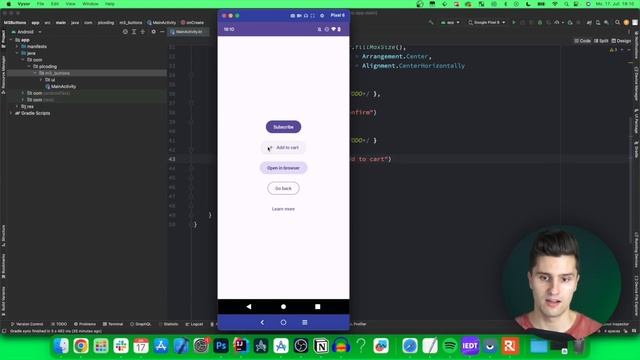The height and width of the screenshot is (360, 640).
Task: Open the Resource Manager side tab
Action: pyautogui.click(x=3, y=74)
